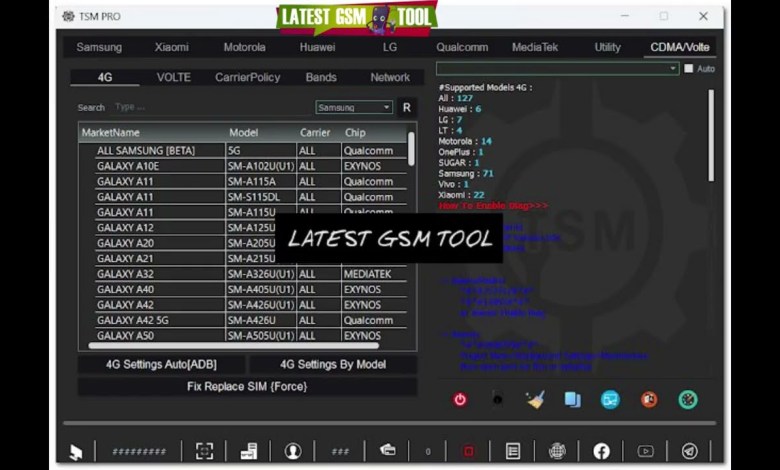Open the Telegram icon in bottom bar
This screenshot has width=780, height=470.
pyautogui.click(x=690, y=451)
